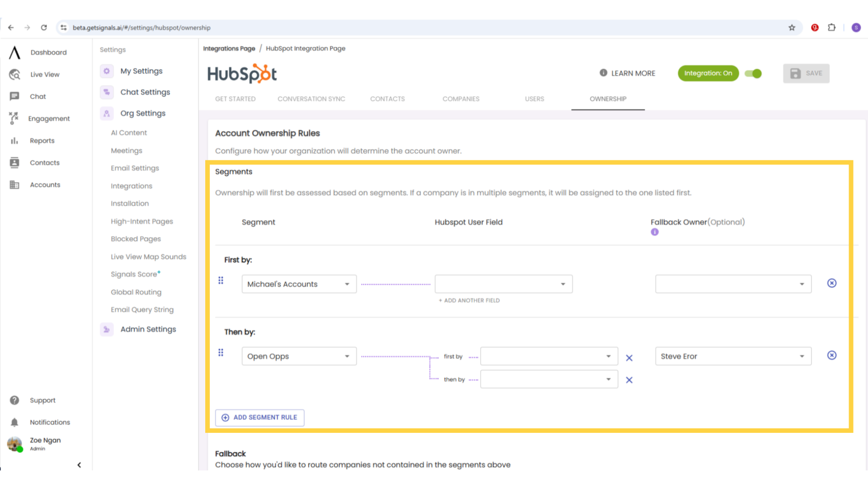Click the ADD SEGMENT RULE button
Screen dimensions: 868x488
click(x=259, y=417)
